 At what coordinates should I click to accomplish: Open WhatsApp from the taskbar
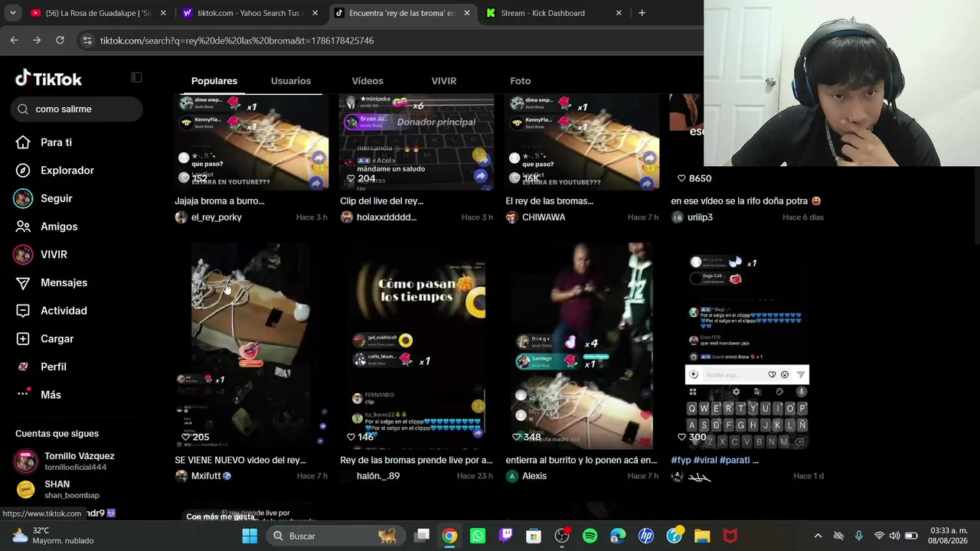click(x=478, y=536)
